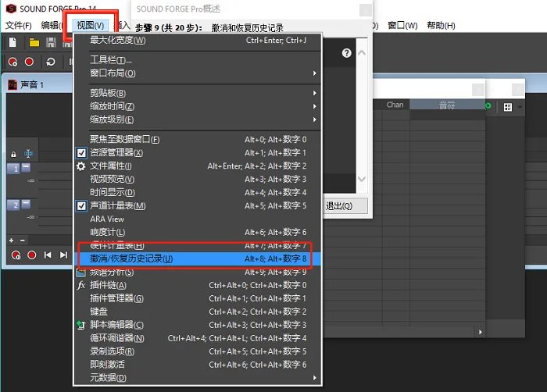Screen dimensions: 547x392
Task: Toggle the 资源管理器 checkbox in the View menu
Action: coord(81,153)
